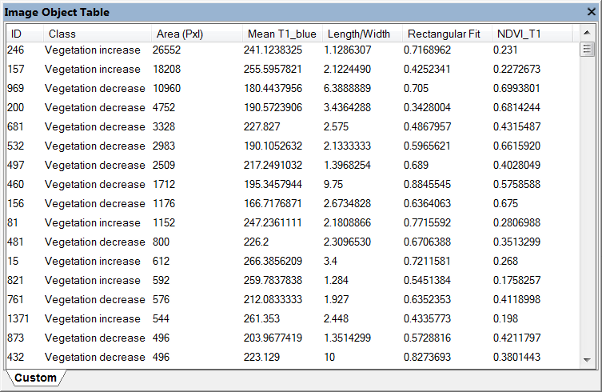Select the row with ID 246
This screenshot has height=392, width=602.
(293, 50)
